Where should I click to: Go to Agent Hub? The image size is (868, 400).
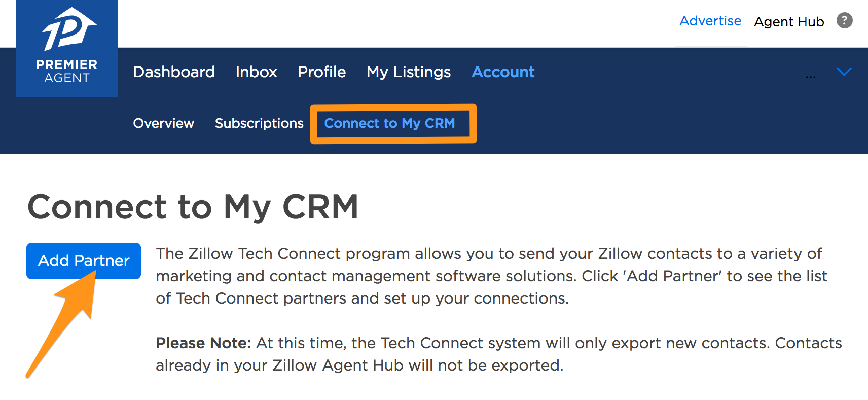(789, 22)
